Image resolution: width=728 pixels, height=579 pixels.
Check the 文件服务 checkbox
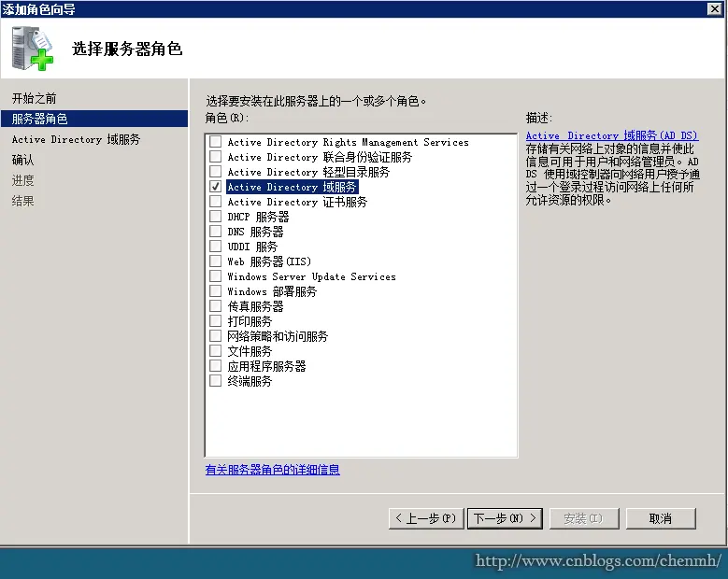(x=216, y=351)
